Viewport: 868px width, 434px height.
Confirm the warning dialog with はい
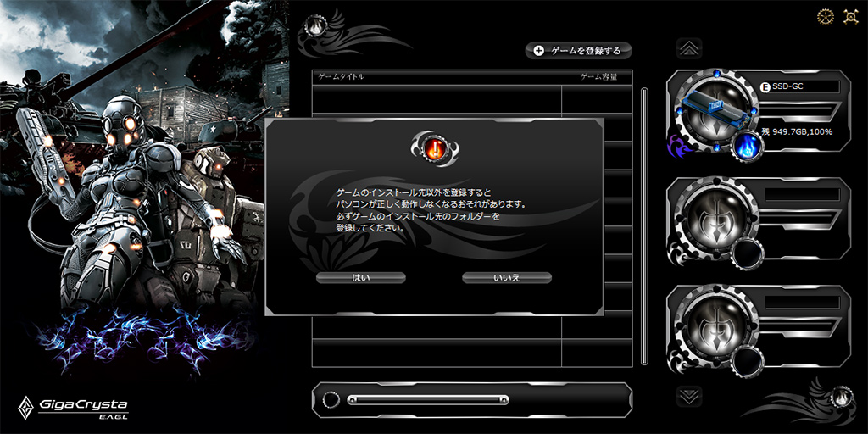tap(361, 278)
